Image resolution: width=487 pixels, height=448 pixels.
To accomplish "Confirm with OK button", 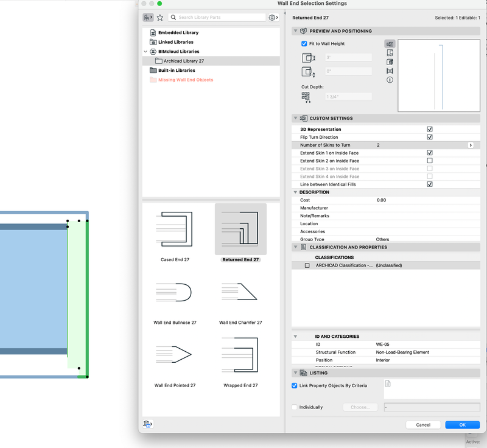I will [463, 425].
